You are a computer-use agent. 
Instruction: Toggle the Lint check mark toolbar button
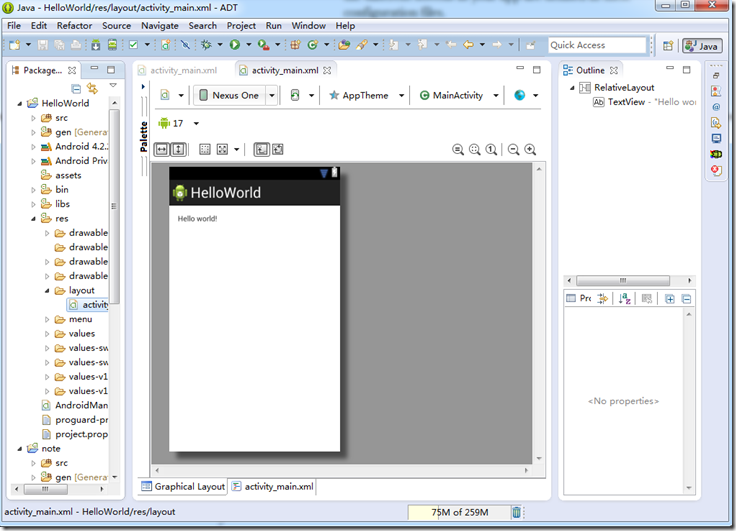[133, 45]
